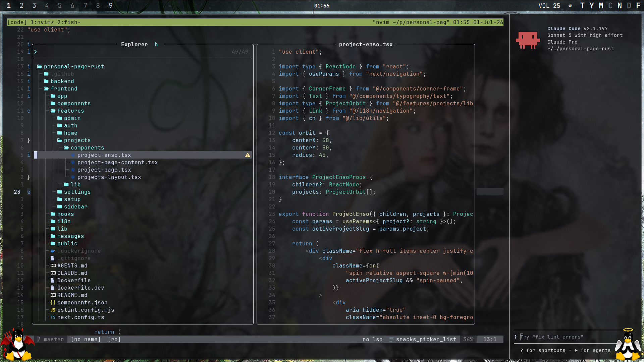Click the warning icon on the project-enso.tsx row

click(x=248, y=155)
